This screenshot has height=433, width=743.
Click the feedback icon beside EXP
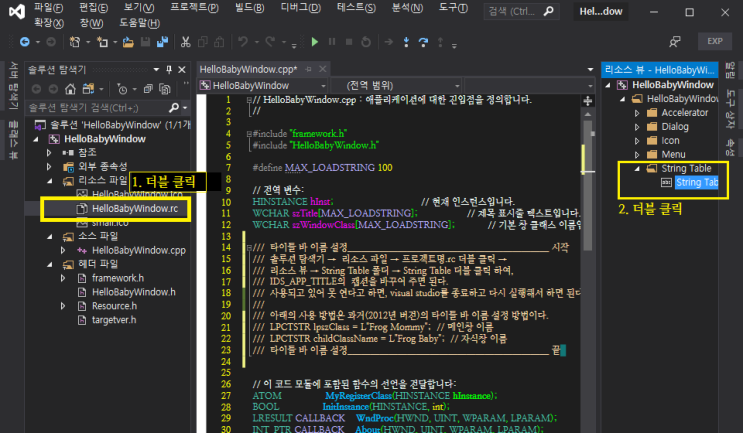point(675,42)
